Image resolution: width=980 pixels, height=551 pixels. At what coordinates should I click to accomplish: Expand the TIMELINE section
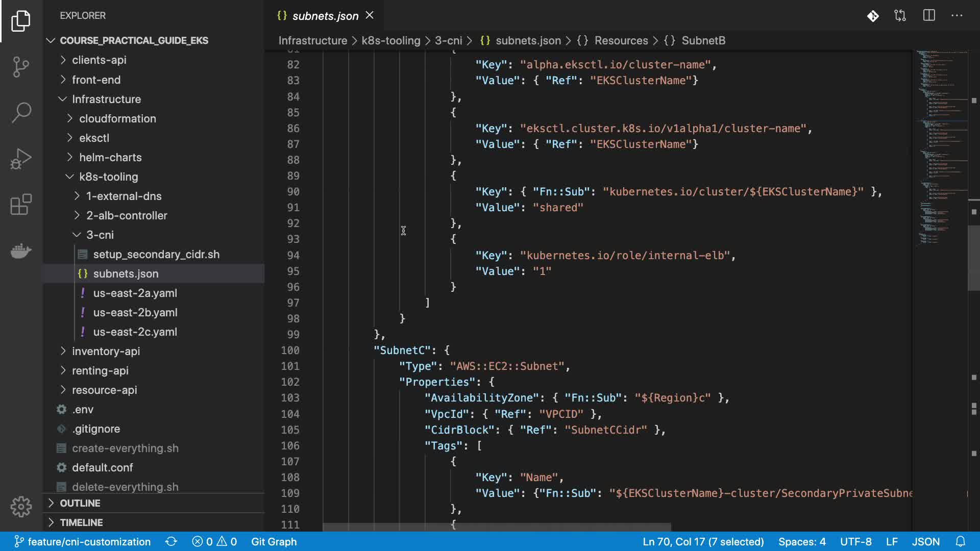coord(81,522)
